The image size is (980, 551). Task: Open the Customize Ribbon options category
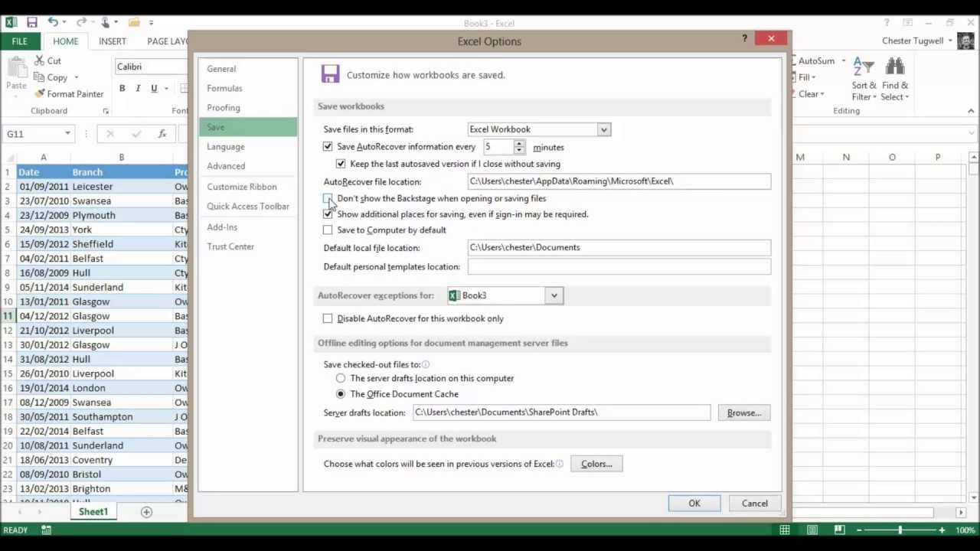click(247, 187)
